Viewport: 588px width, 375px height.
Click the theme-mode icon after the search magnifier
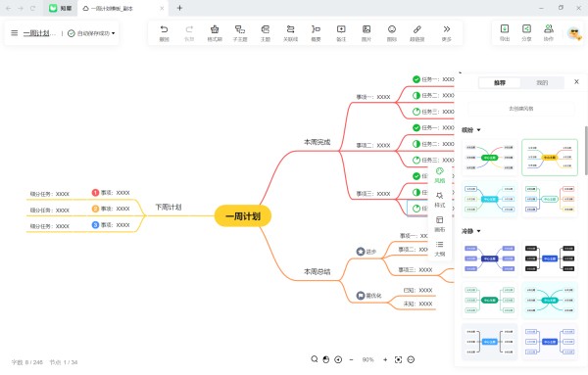pos(326,359)
